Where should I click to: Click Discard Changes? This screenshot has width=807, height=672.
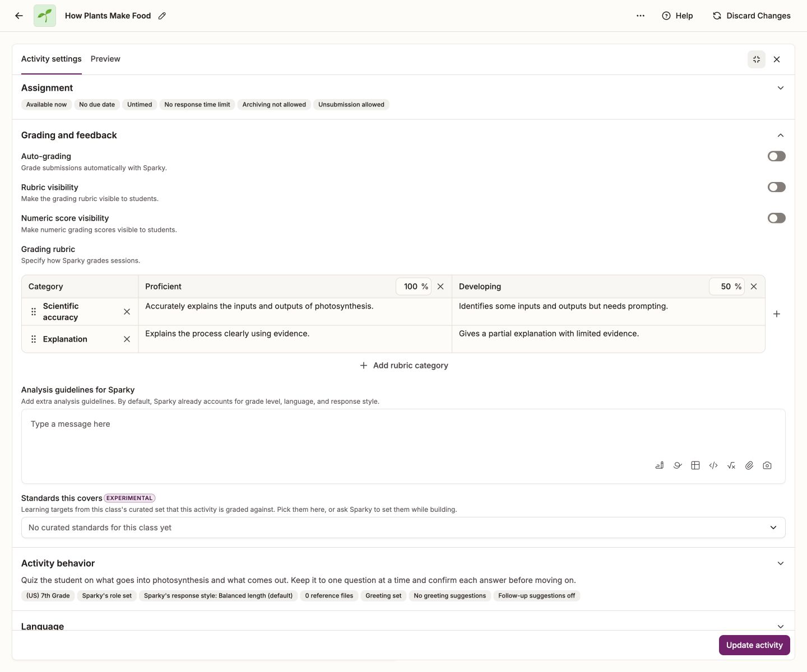point(752,16)
